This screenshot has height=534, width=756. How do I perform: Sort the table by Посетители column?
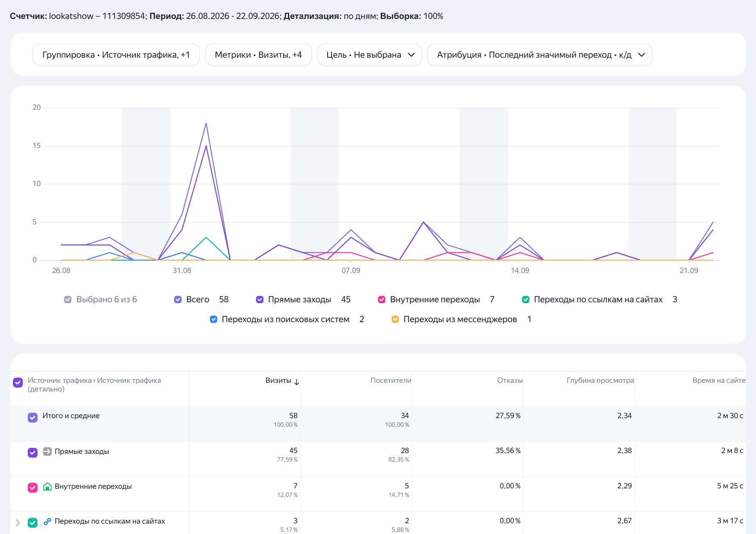coord(391,380)
